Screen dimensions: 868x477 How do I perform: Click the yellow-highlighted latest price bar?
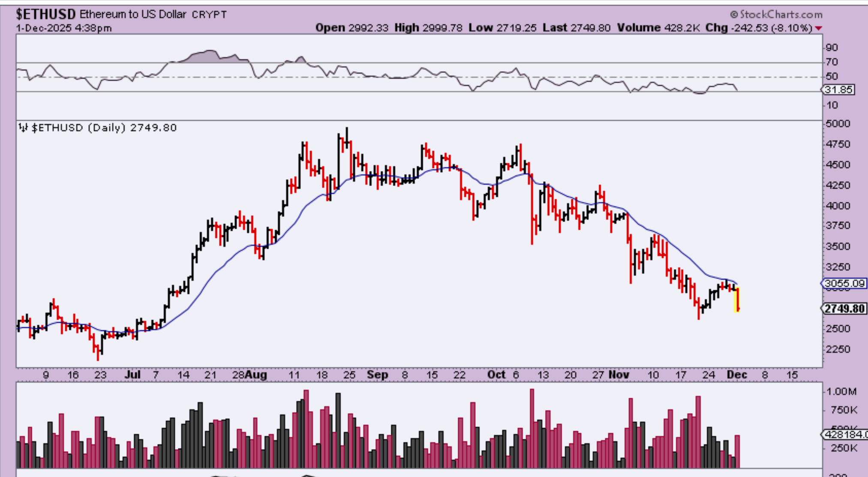click(x=737, y=299)
